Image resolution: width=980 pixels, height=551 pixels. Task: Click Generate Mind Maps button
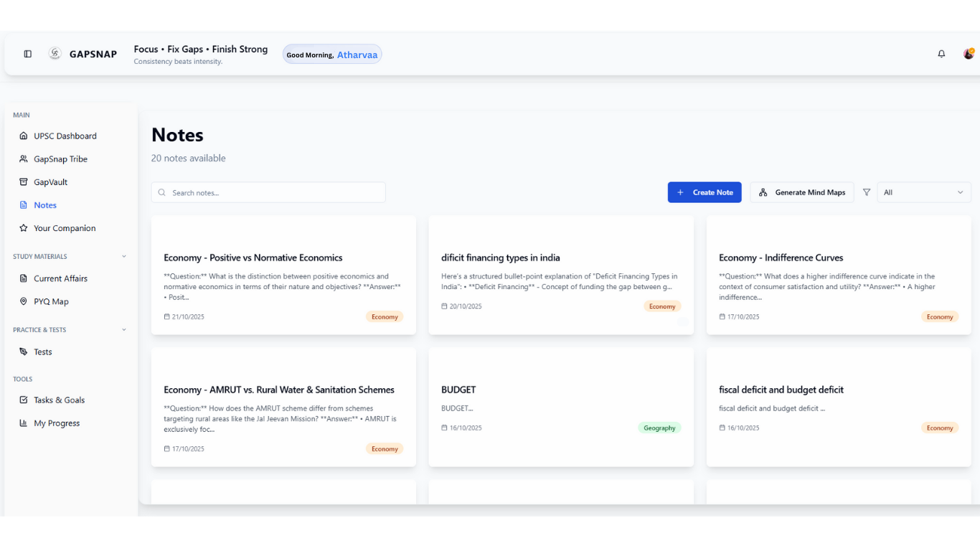[801, 192]
